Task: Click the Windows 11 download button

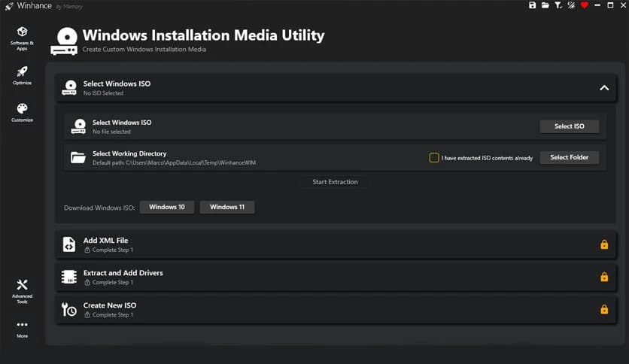Action: (226, 207)
